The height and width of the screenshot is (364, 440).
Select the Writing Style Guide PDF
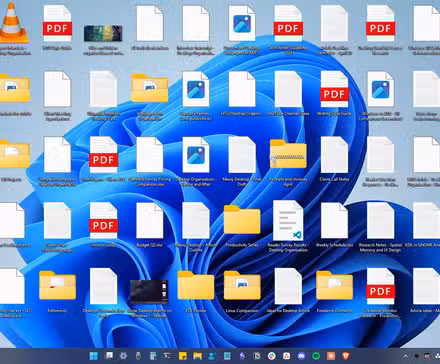(334, 93)
